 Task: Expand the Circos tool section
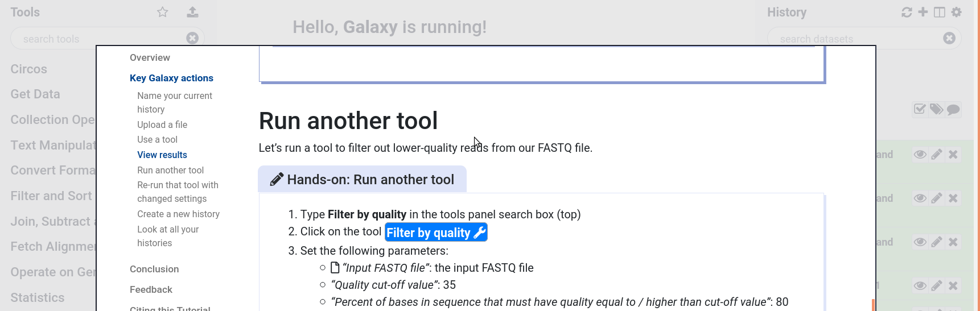(x=29, y=69)
